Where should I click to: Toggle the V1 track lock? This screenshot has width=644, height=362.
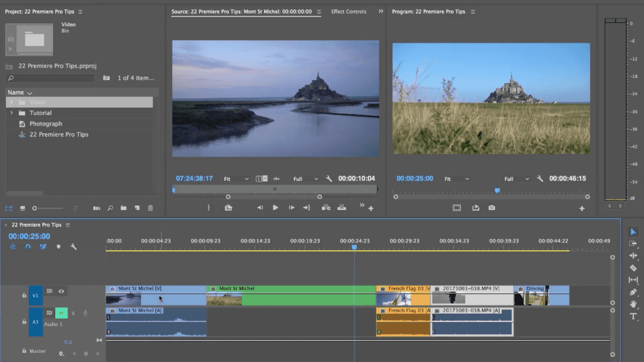click(24, 296)
